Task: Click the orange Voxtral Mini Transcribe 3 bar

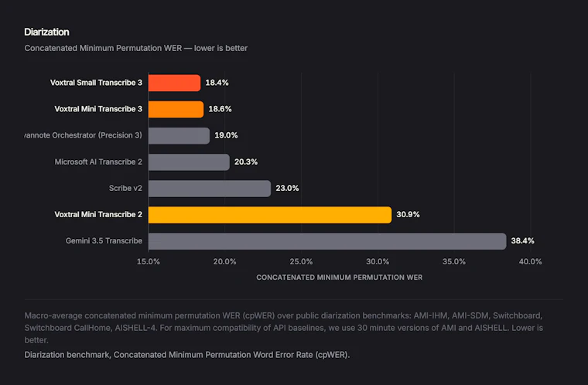Action: [x=176, y=109]
